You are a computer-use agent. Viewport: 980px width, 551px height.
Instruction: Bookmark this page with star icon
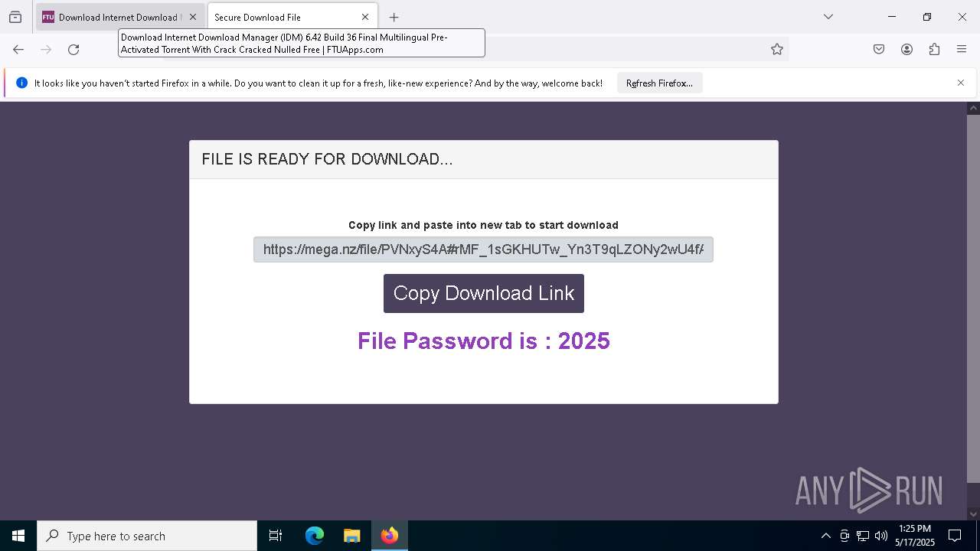click(777, 49)
